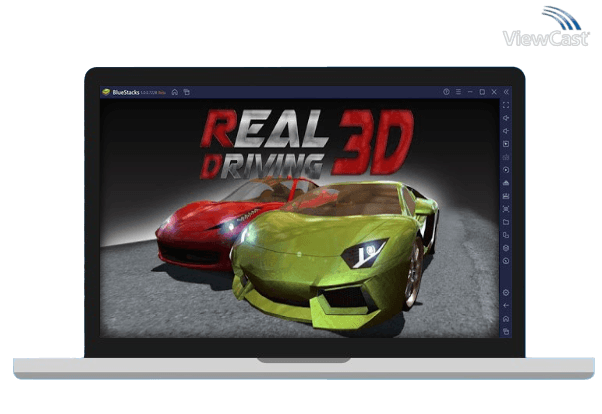Open the hamburger menu in the title bar
The width and height of the screenshot is (602, 414).
point(458,92)
